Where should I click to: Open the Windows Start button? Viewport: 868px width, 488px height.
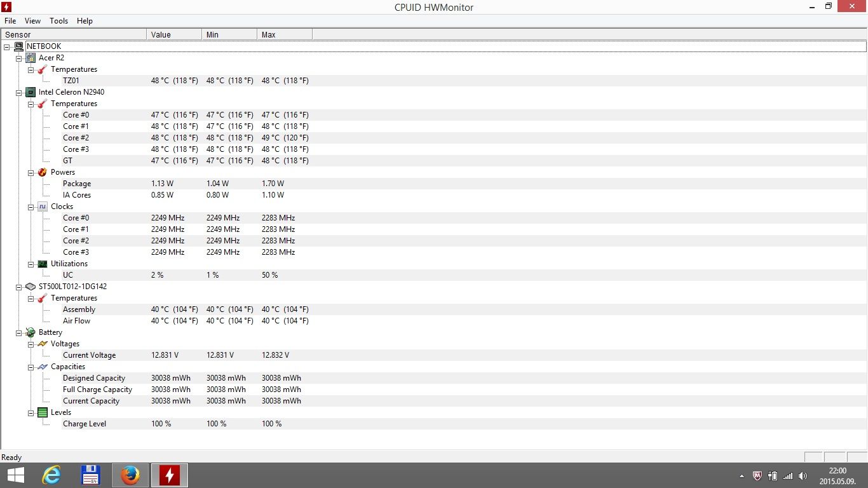pos(16,475)
